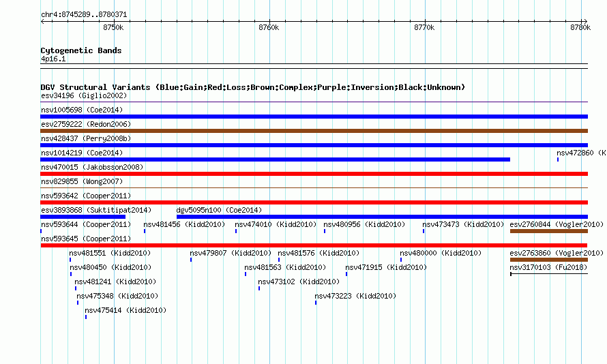
Task: Click the Cytogenetic Bands track title
Action: (x=81, y=50)
